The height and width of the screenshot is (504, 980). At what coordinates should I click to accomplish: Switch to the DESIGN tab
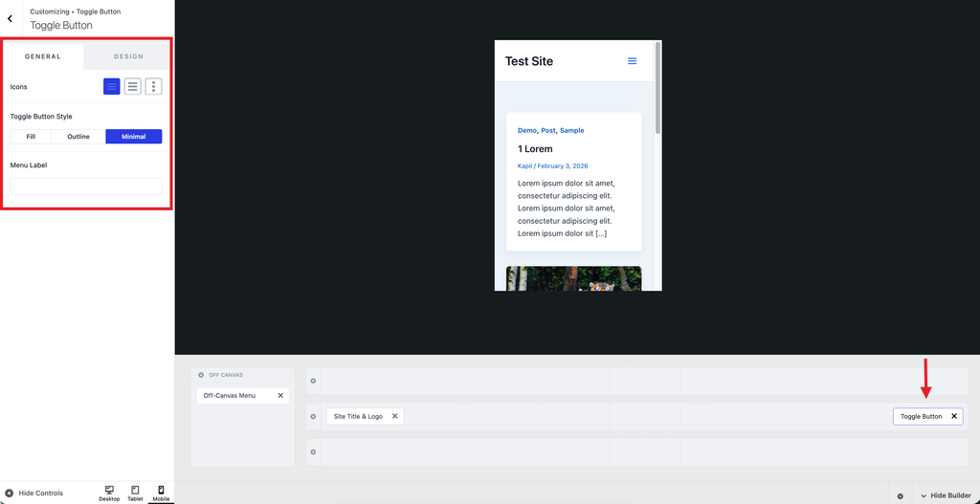(129, 56)
